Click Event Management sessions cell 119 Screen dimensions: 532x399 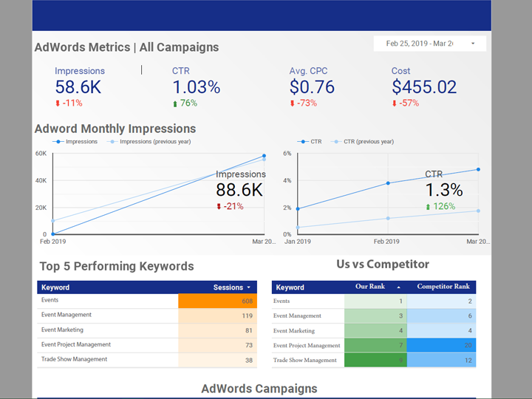(x=217, y=316)
